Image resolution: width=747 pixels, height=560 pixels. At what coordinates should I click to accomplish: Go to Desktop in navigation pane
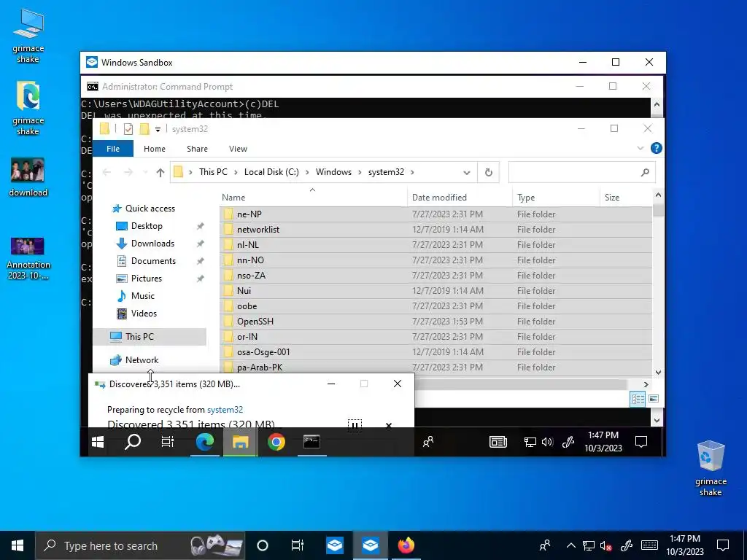pos(147,226)
